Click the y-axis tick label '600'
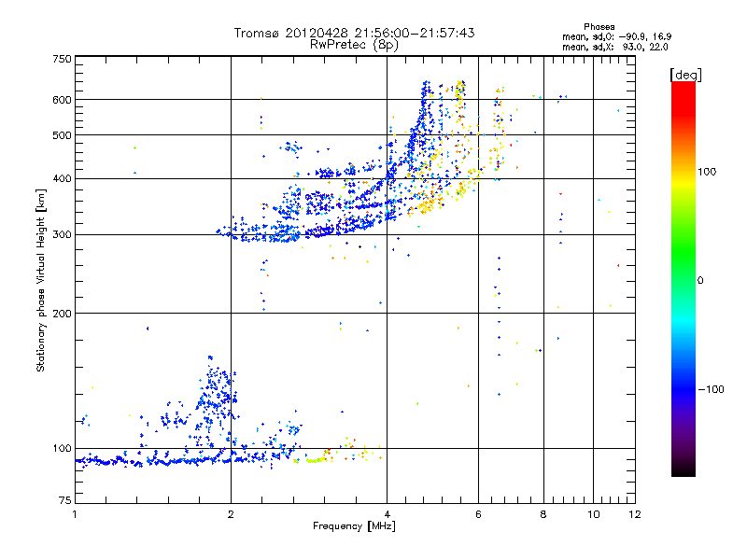This screenshot has width=747, height=560. (62, 100)
